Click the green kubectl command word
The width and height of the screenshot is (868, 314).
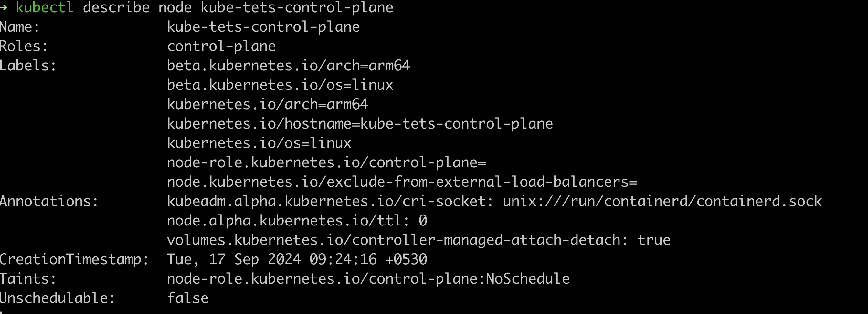(45, 7)
